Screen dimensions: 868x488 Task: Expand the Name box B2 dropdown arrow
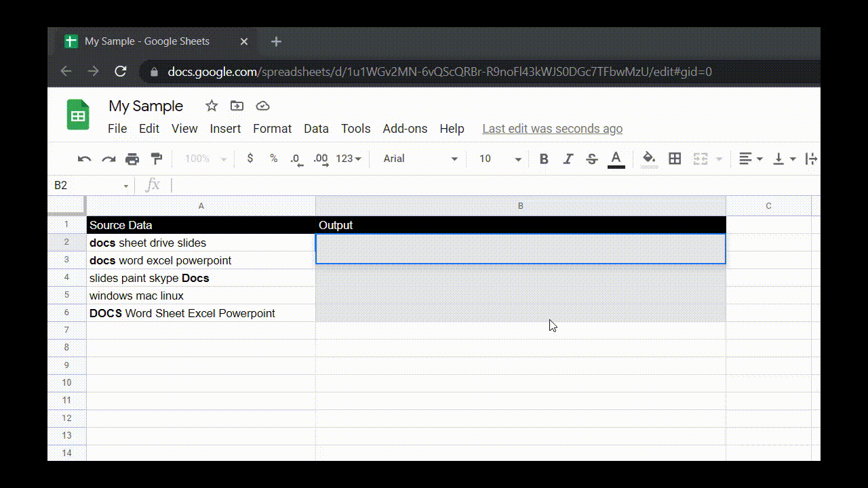pos(126,186)
